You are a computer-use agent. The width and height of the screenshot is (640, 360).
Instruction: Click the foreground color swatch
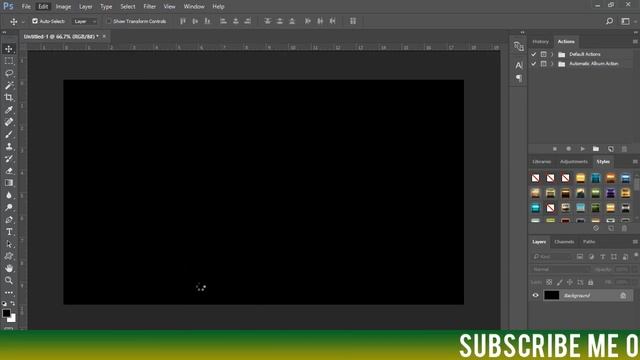pyautogui.click(x=6, y=313)
